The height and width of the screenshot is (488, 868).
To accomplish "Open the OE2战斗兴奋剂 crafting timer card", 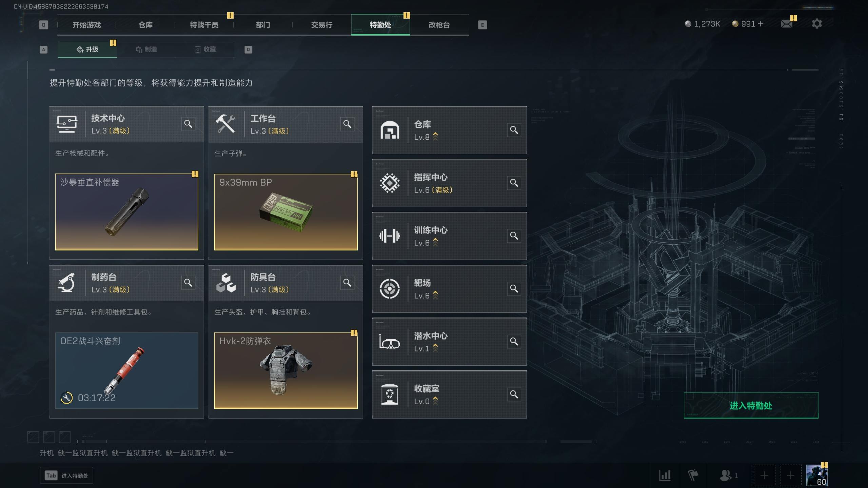I will 126,371.
